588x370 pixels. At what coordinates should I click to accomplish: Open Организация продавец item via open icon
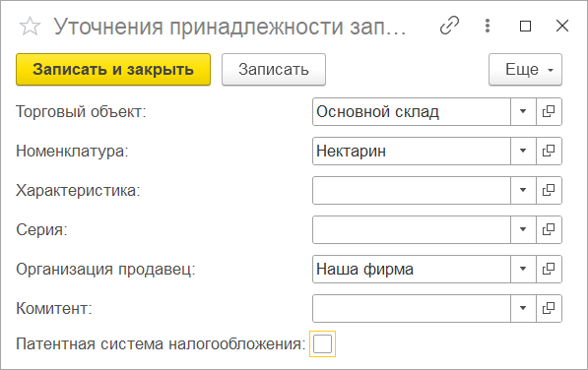(549, 269)
